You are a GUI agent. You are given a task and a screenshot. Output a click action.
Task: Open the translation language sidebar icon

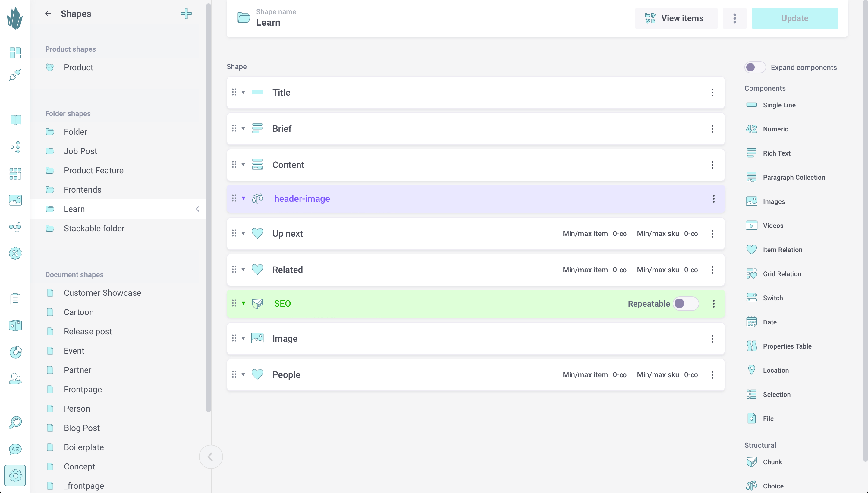[15, 449]
